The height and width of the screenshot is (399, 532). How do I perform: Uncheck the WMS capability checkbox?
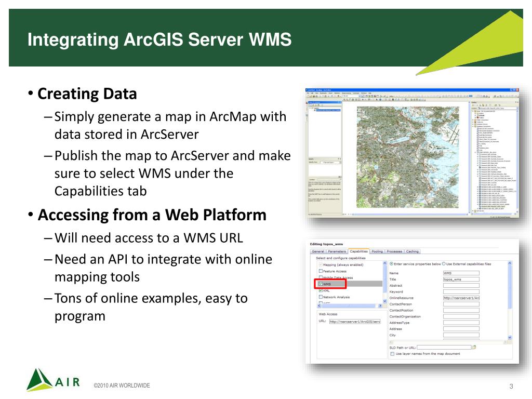(321, 284)
